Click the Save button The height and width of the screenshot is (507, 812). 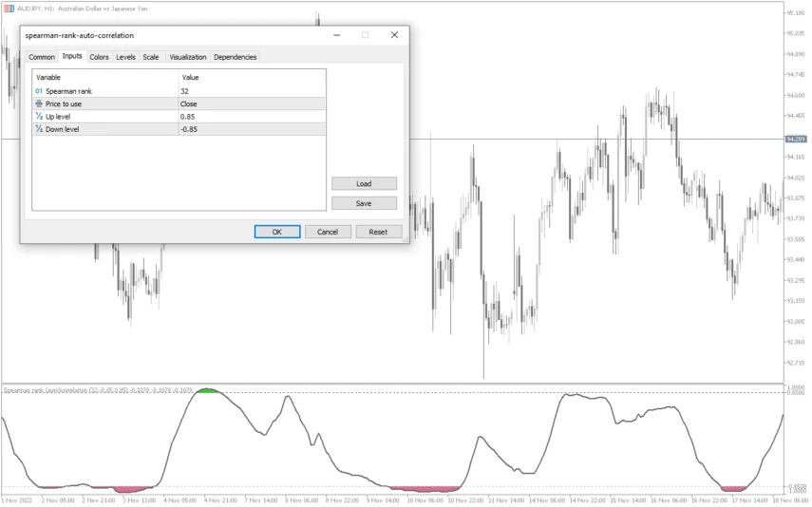click(x=364, y=203)
